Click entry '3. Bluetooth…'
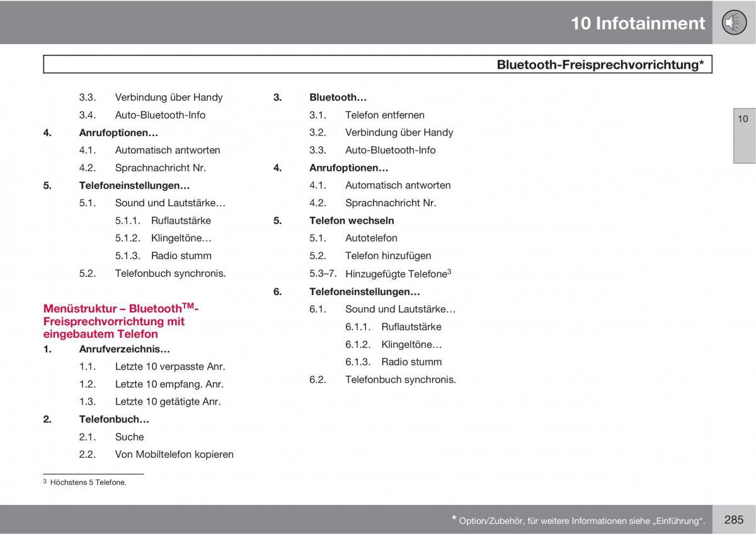Image resolution: width=756 pixels, height=534 pixels. pos(320,97)
